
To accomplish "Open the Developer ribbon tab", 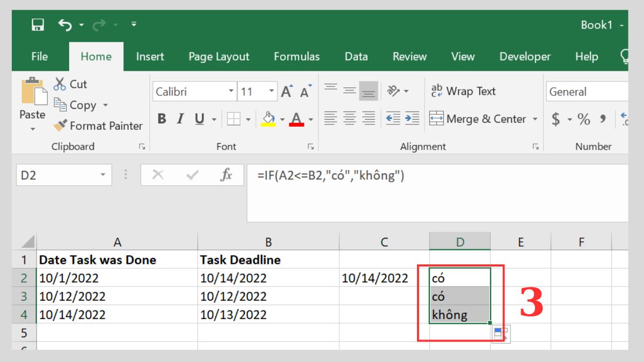I will tap(525, 56).
